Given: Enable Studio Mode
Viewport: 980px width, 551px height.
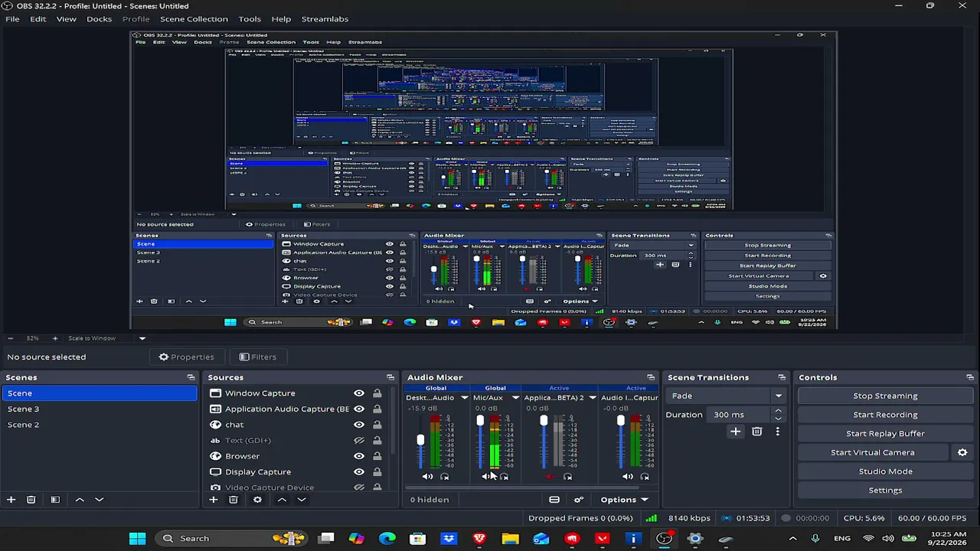Looking at the screenshot, I should click(885, 471).
